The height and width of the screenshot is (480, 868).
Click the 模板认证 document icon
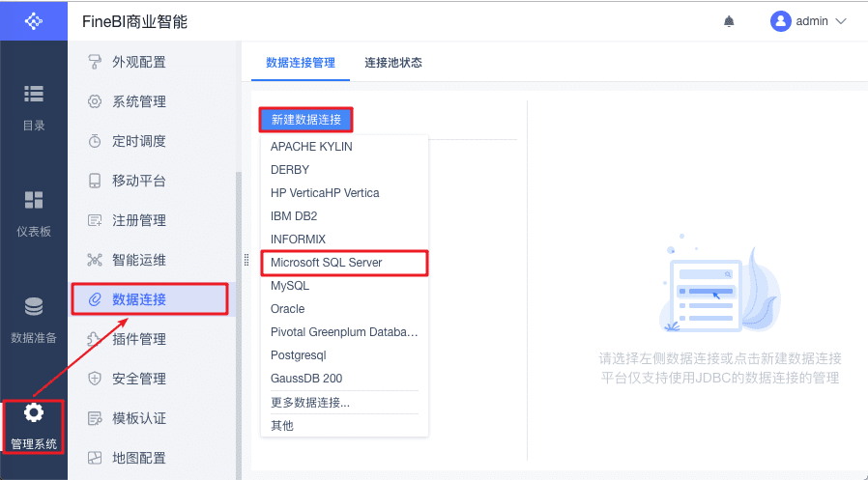[x=95, y=418]
